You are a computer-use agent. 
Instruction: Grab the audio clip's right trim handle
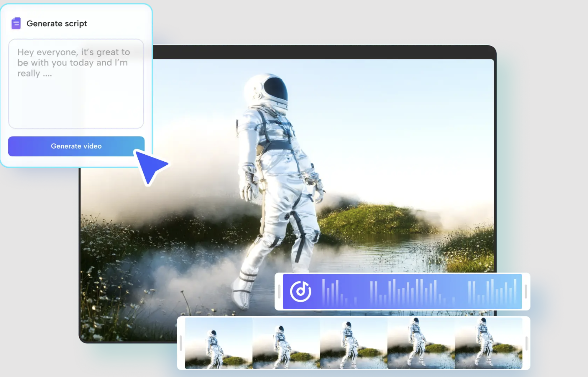[x=526, y=291]
